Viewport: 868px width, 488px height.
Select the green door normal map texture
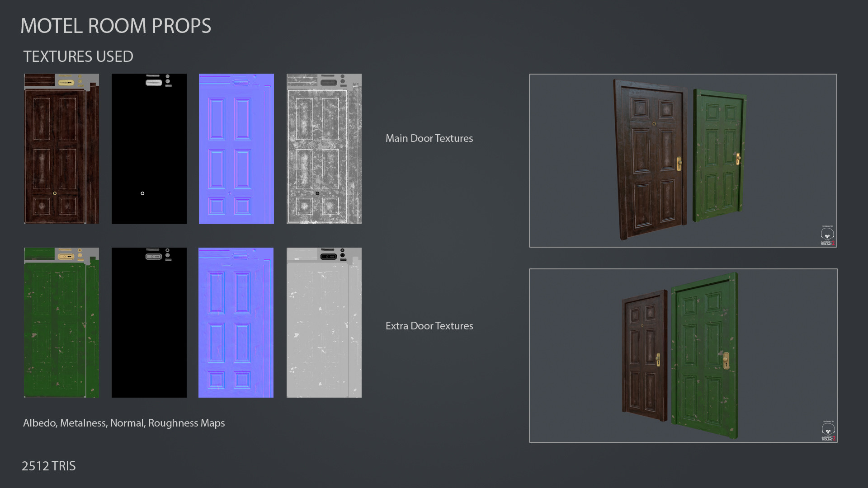click(x=236, y=323)
